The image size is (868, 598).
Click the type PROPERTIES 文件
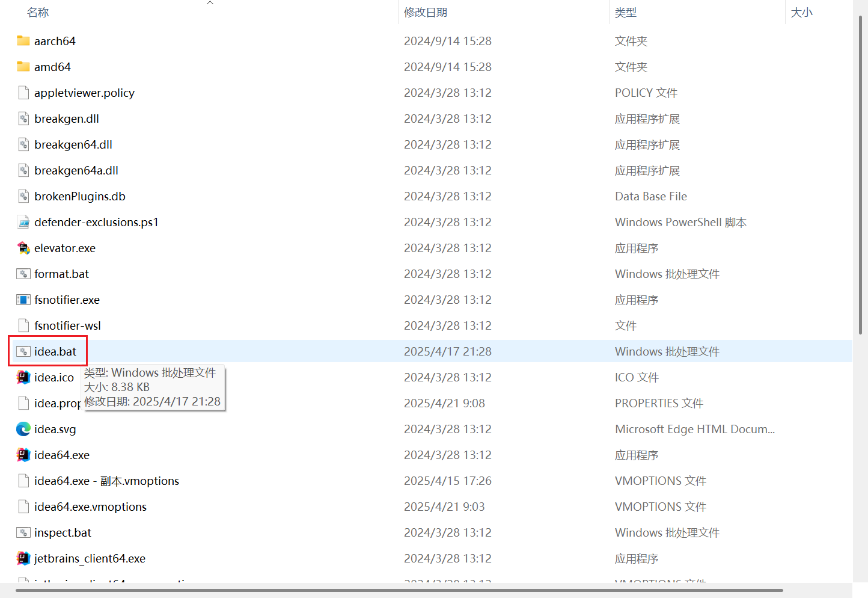click(x=659, y=403)
